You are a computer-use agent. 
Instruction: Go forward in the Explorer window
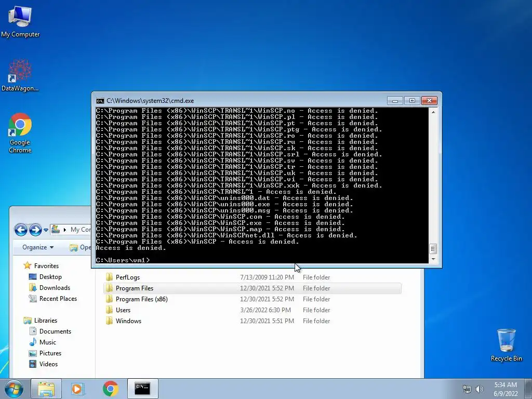pos(35,230)
